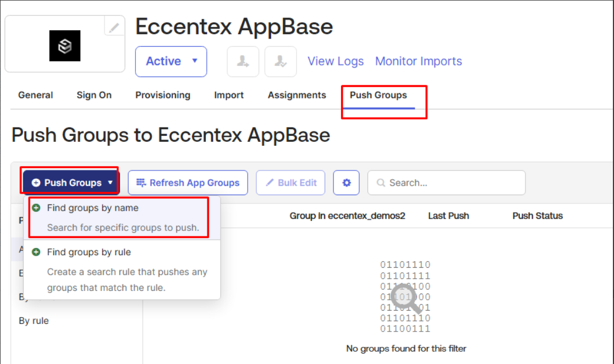Screen dimensions: 614x364
Task: Open the Active status dropdown
Action: 171,61
